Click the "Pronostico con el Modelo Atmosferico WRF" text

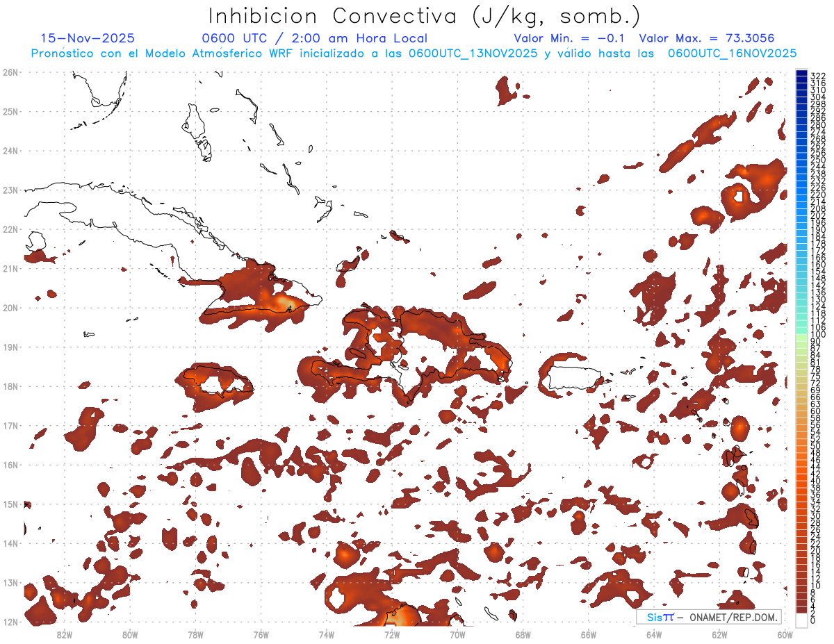[x=163, y=53]
